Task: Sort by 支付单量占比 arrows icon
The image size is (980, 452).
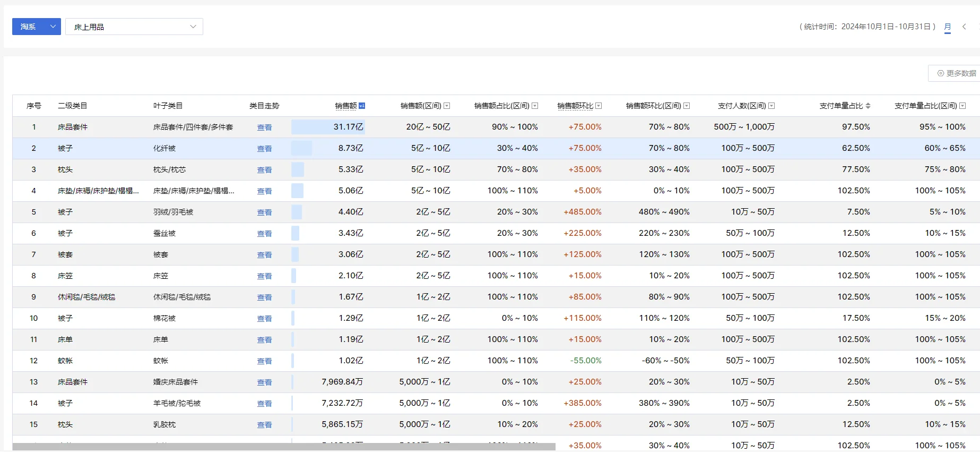Action: pyautogui.click(x=868, y=106)
